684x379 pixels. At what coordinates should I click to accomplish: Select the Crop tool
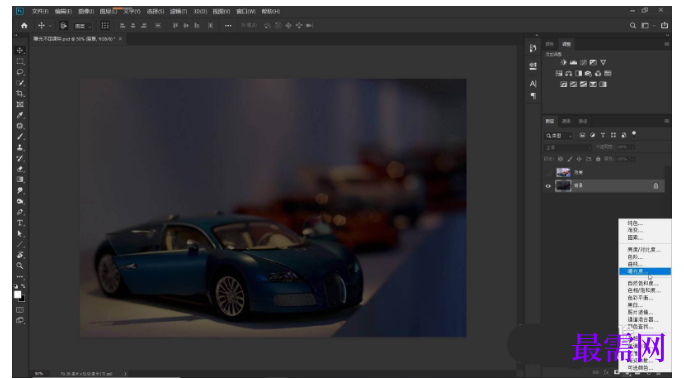click(20, 93)
